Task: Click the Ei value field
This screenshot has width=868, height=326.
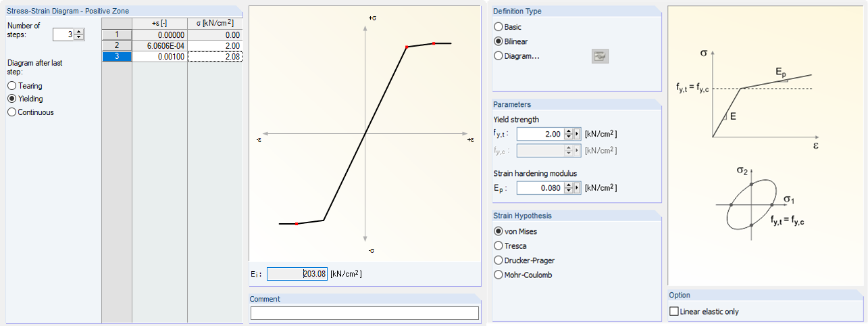Action: coord(297,274)
